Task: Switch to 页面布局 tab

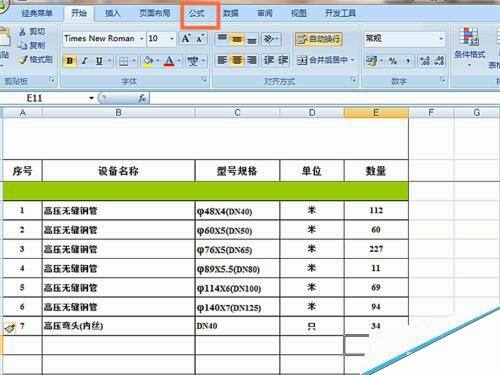Action: pyautogui.click(x=155, y=13)
